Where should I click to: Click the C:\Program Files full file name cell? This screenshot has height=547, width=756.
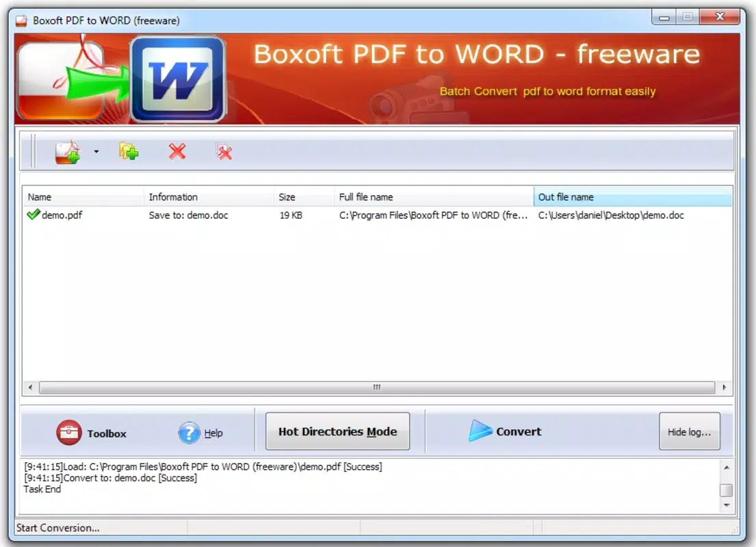[x=433, y=215]
